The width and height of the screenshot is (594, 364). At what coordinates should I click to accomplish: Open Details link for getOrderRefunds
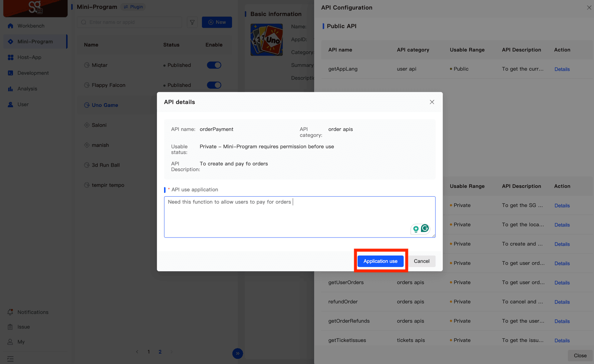[x=562, y=321]
